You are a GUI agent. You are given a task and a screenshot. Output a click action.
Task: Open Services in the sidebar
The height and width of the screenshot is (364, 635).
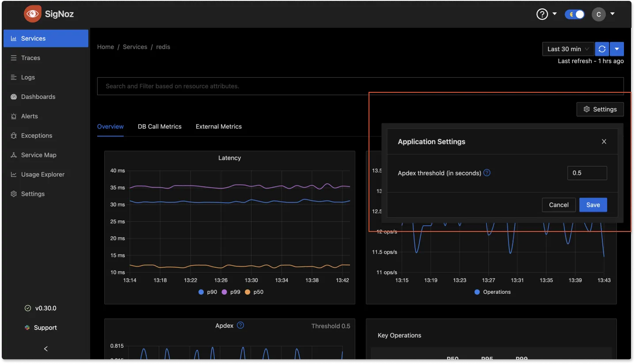[x=46, y=38]
